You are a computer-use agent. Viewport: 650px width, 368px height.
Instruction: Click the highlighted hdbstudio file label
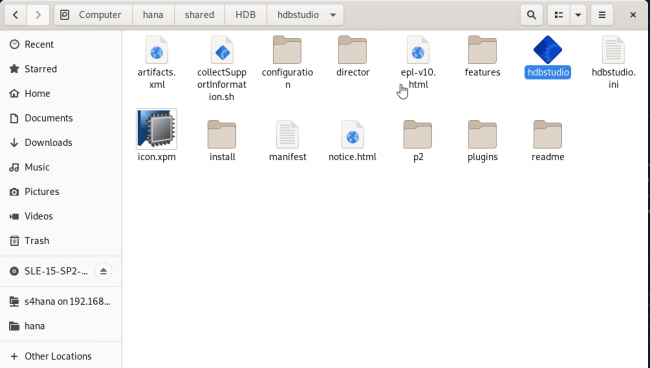pyautogui.click(x=548, y=73)
